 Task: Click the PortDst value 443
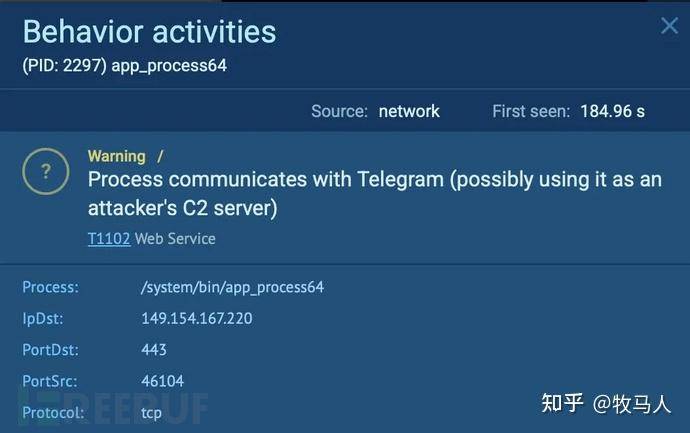pos(154,350)
